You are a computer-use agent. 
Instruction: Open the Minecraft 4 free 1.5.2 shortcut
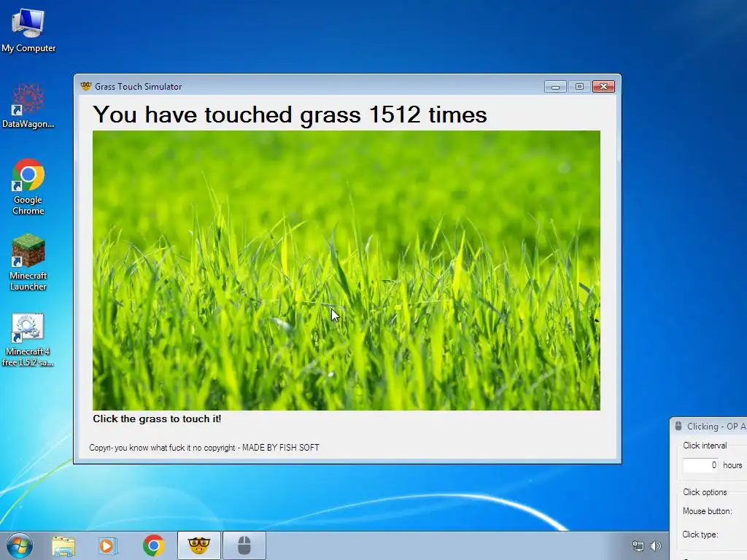(x=28, y=340)
